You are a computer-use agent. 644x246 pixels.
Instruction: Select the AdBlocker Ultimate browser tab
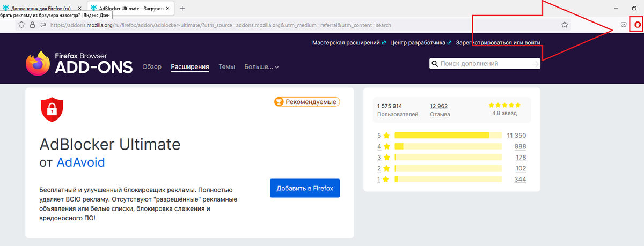coord(130,9)
